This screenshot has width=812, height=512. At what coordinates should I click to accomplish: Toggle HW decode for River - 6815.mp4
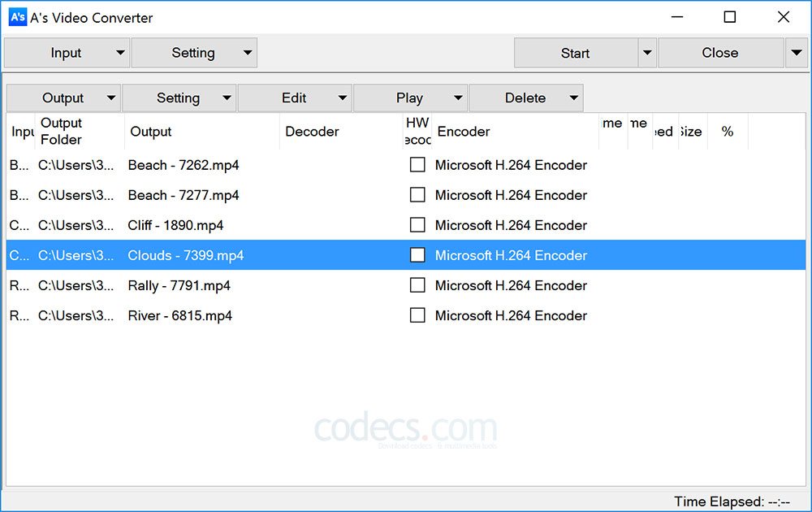click(x=417, y=315)
